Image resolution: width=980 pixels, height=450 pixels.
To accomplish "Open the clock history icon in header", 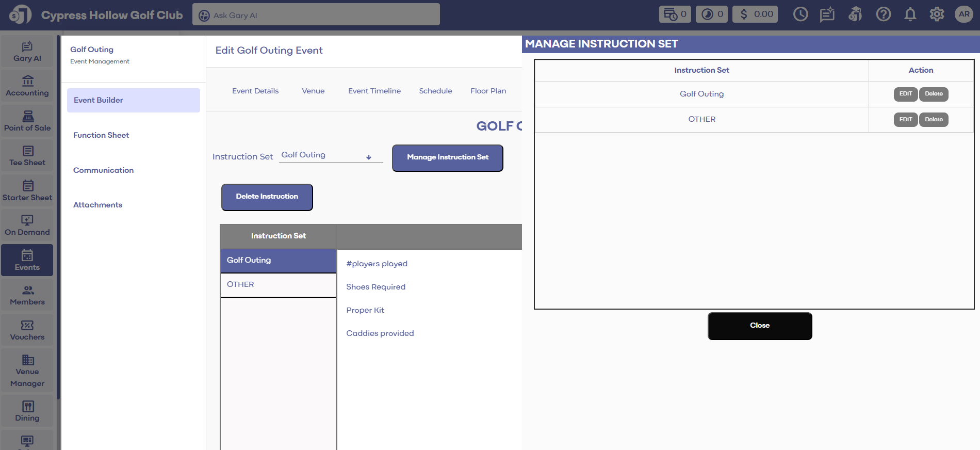I will tap(800, 14).
